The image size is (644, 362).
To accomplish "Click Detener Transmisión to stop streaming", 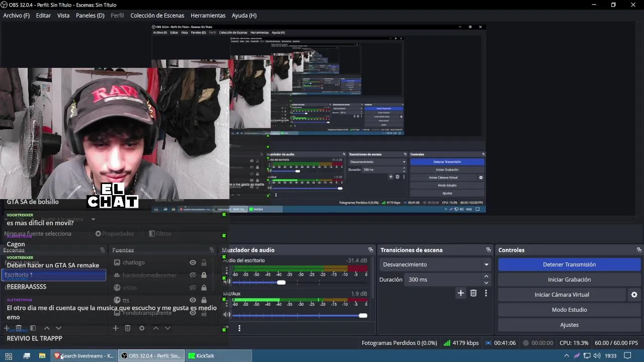I will click(x=569, y=264).
